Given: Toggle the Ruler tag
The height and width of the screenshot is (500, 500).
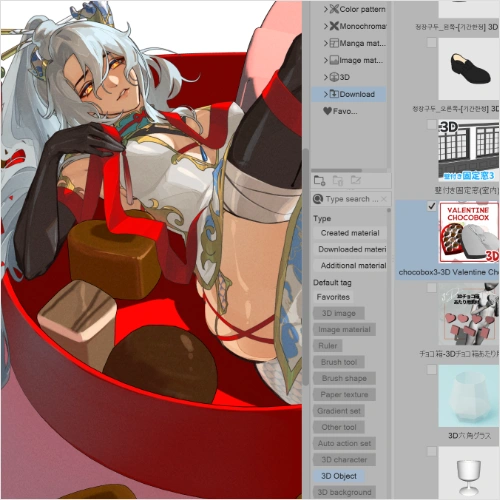Looking at the screenshot, I should click(x=328, y=346).
